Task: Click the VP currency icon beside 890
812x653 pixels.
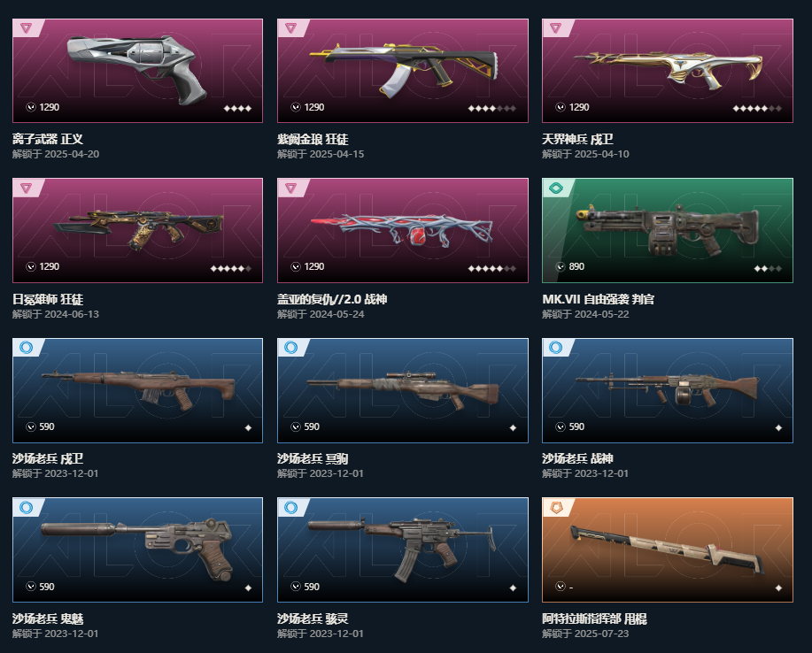Action: [561, 266]
